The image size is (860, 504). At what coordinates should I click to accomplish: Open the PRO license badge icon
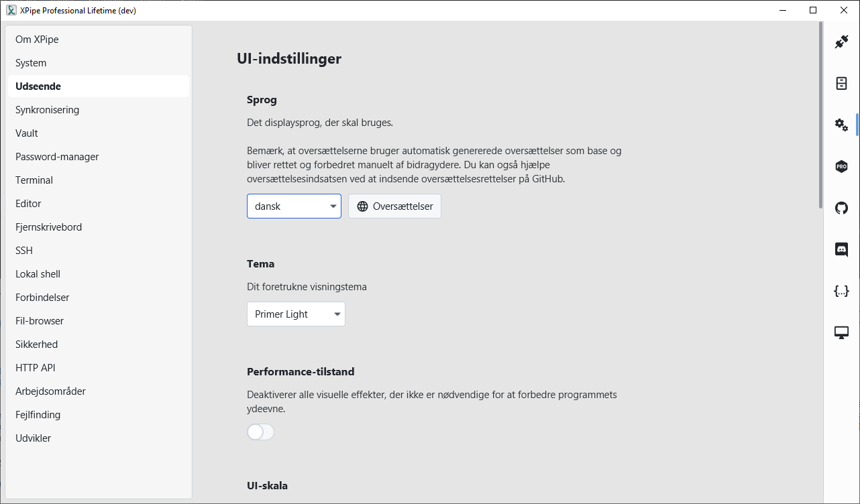pos(841,166)
